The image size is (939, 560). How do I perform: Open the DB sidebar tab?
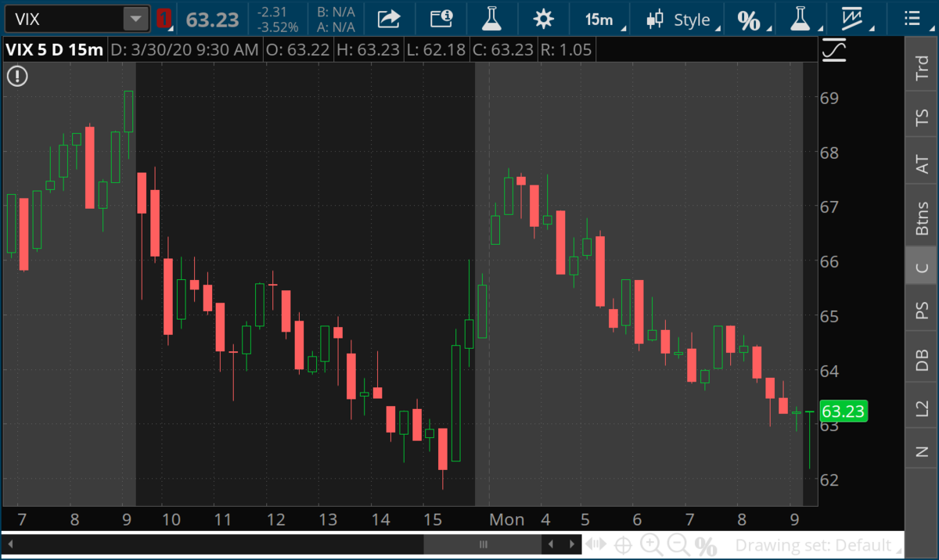tap(922, 358)
